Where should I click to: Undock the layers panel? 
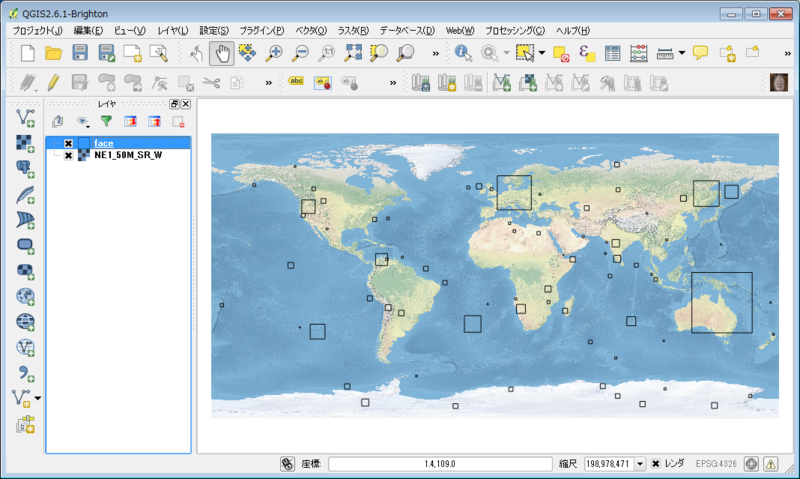pos(174,104)
